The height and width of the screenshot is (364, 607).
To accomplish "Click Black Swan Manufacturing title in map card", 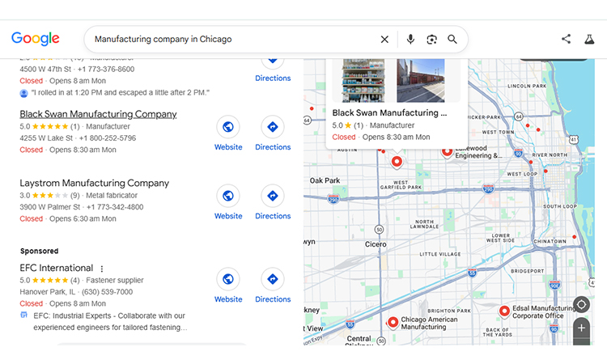I will (x=389, y=112).
